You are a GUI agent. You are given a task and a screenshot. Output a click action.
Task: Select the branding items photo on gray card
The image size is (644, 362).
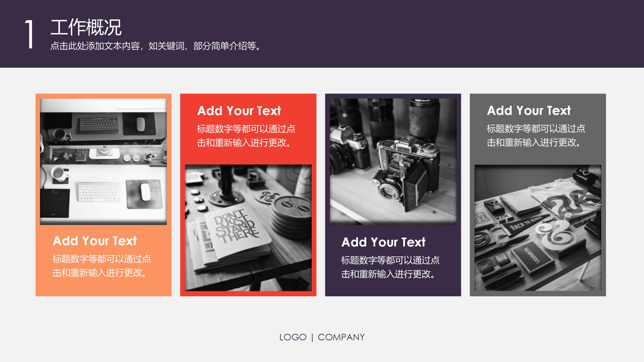click(x=538, y=228)
